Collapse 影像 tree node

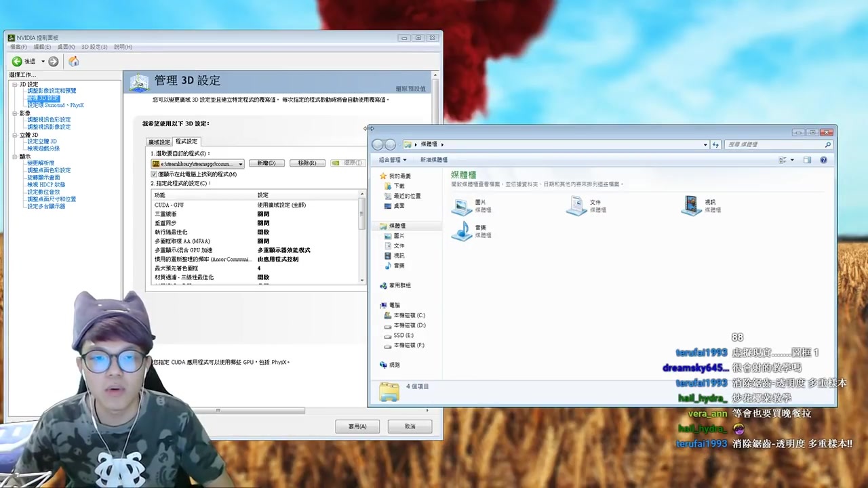(x=14, y=113)
